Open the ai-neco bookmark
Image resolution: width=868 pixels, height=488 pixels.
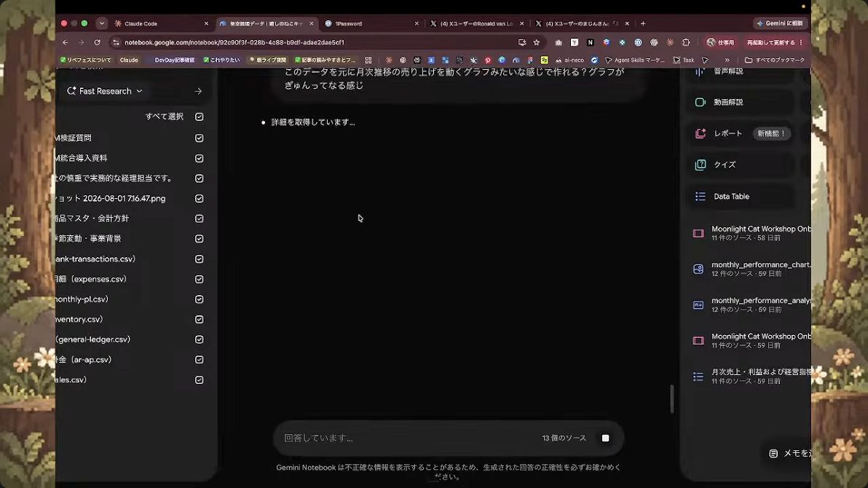(x=569, y=60)
